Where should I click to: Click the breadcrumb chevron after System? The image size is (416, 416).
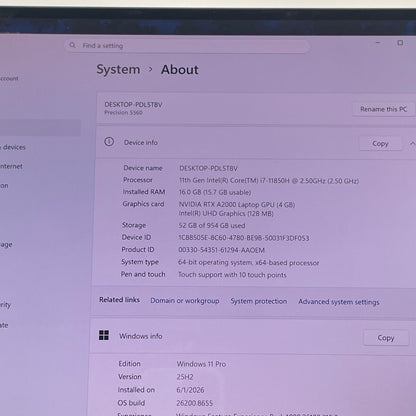click(151, 69)
